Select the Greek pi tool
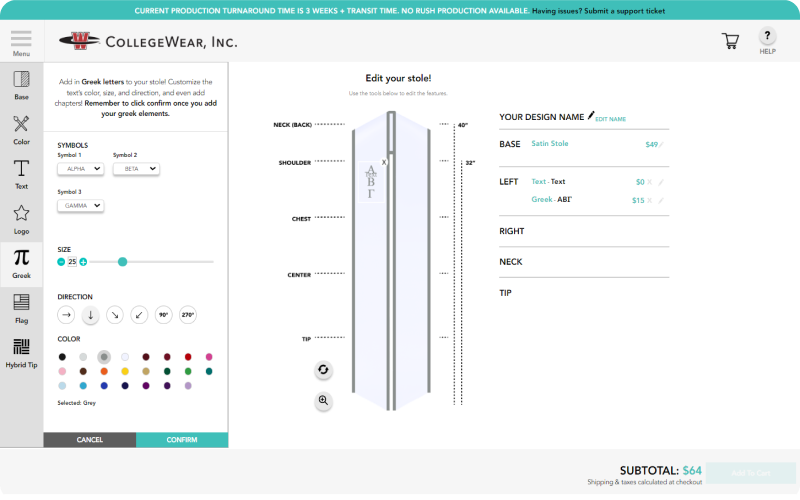Screen dimensions: 800x500 coord(21,264)
